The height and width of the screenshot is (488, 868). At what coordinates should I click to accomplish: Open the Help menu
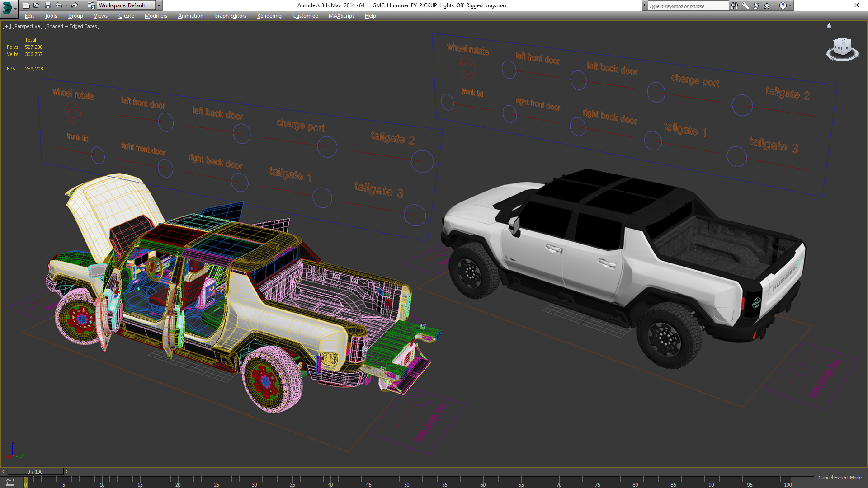(370, 16)
